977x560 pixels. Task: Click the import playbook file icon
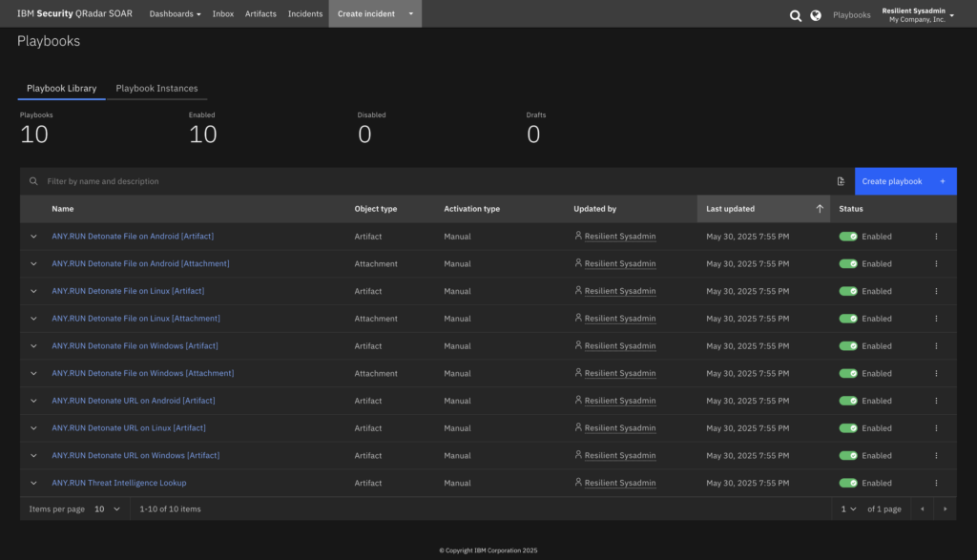[841, 181]
